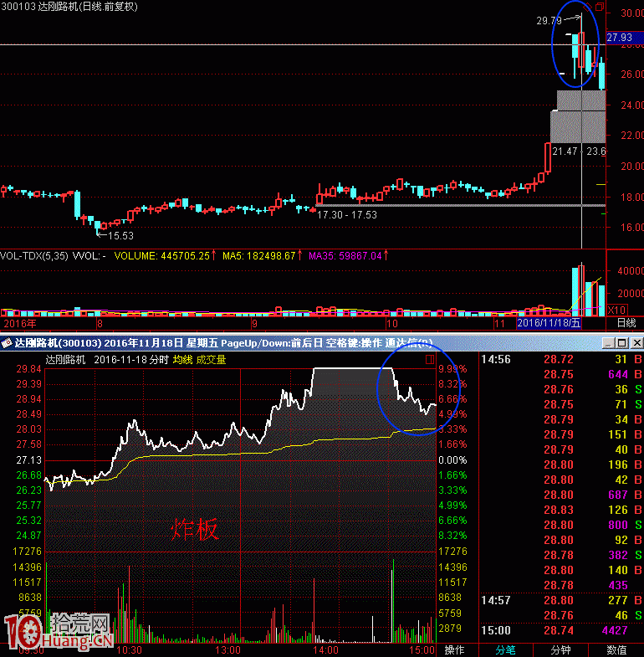The image size is (644, 657).
Task: Click the 日线 period selector label
Action: [626, 322]
